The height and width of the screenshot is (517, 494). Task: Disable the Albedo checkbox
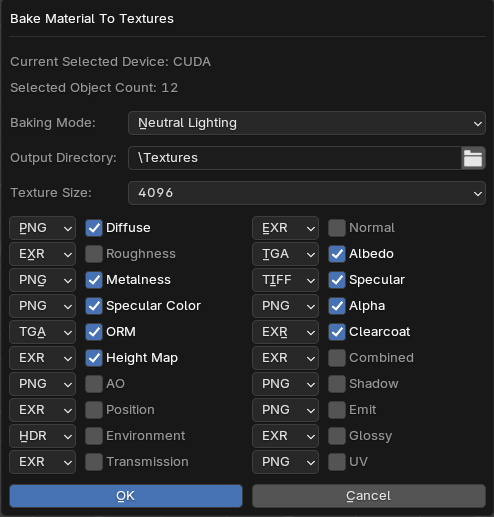[x=337, y=254]
